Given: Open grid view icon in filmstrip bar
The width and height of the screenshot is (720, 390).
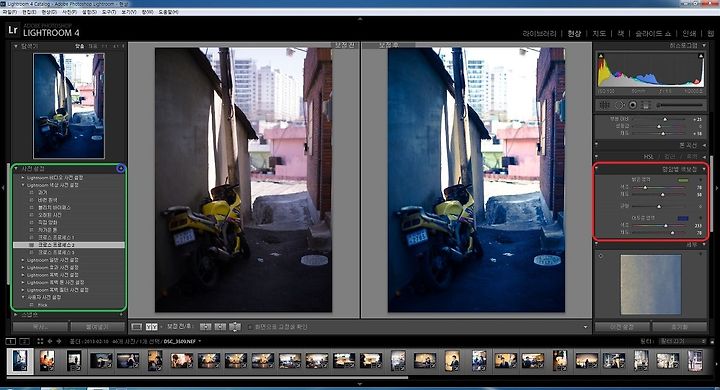Looking at the screenshot, I should (40, 341).
